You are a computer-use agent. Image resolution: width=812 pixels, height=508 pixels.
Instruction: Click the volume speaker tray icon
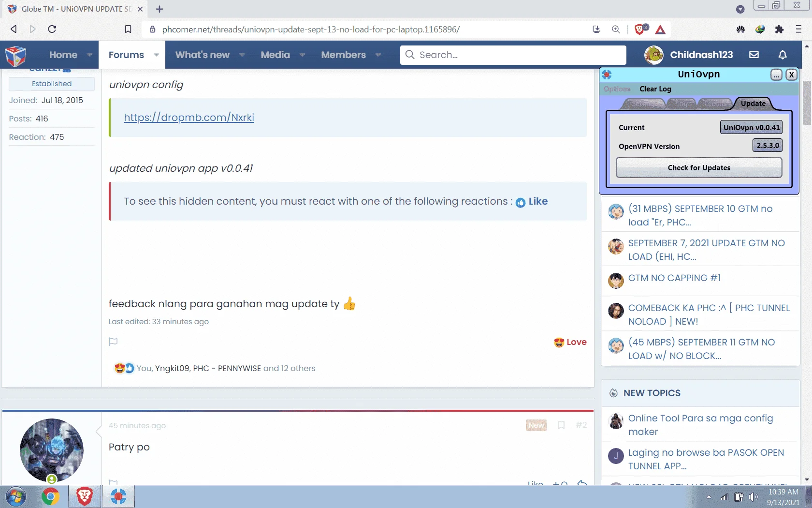(x=753, y=497)
